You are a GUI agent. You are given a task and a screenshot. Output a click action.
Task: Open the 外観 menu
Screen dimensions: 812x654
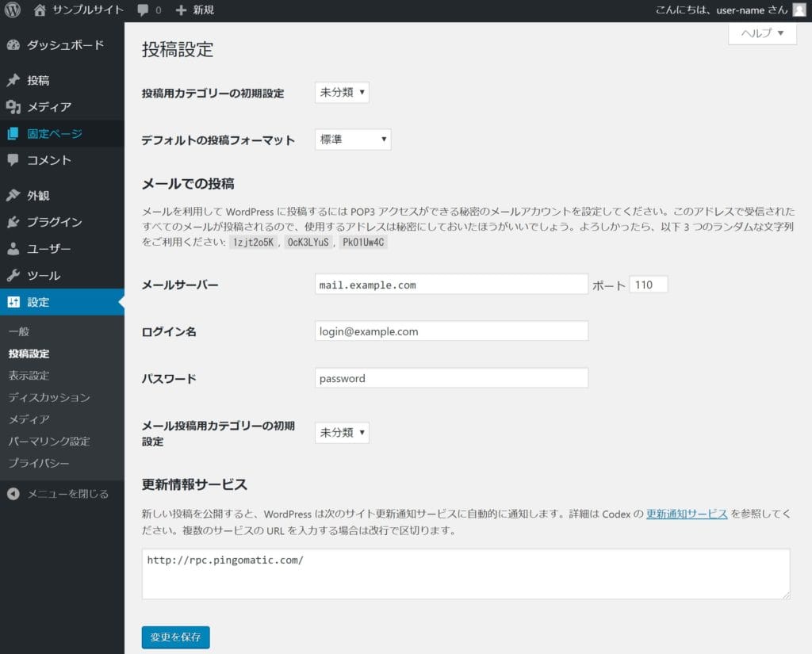click(62, 195)
